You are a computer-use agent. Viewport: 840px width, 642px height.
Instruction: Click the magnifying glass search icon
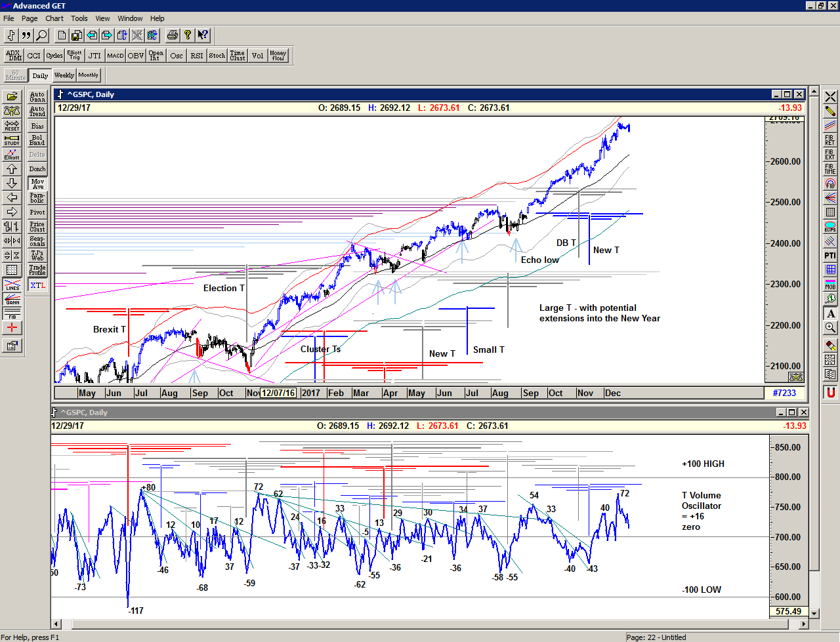[x=41, y=35]
